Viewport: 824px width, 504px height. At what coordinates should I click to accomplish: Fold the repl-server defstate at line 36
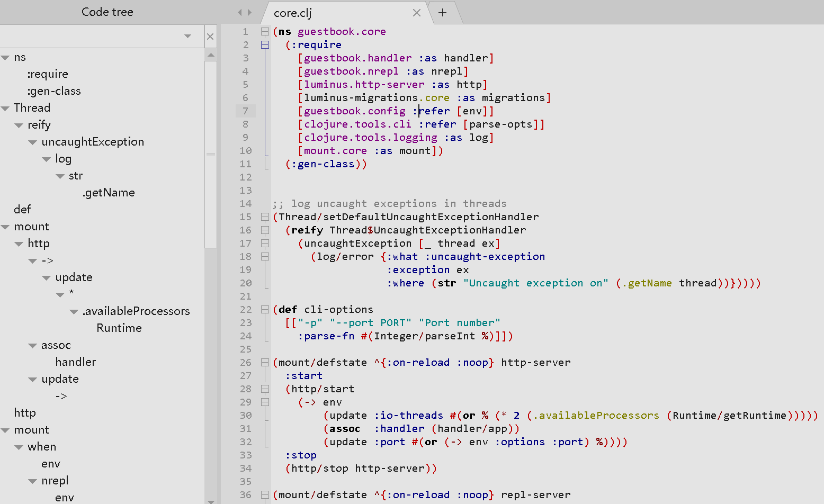[265, 495]
